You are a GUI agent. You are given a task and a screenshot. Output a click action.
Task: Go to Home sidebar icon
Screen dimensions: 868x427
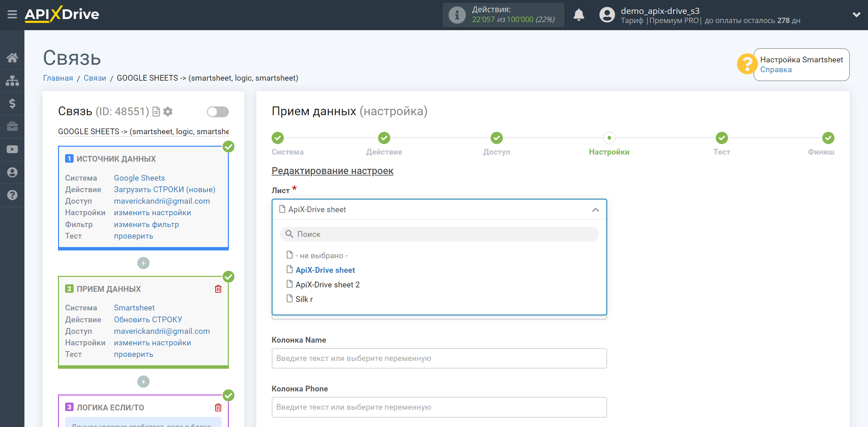(x=12, y=58)
